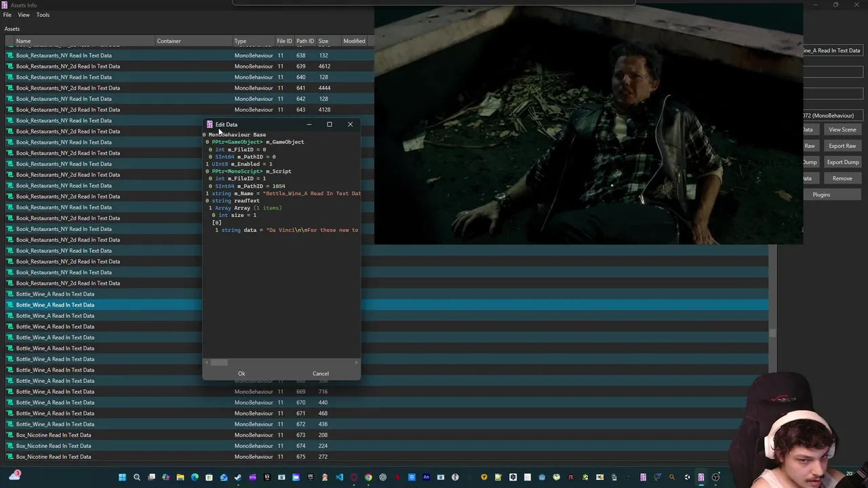The image size is (868, 488).
Task: Open Visual Studio Code from the taskbar
Action: (339, 477)
